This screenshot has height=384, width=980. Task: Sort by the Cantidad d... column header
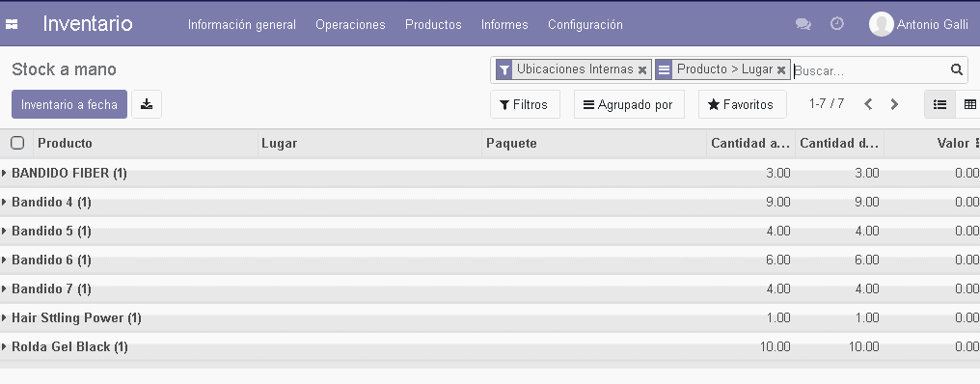pyautogui.click(x=839, y=143)
